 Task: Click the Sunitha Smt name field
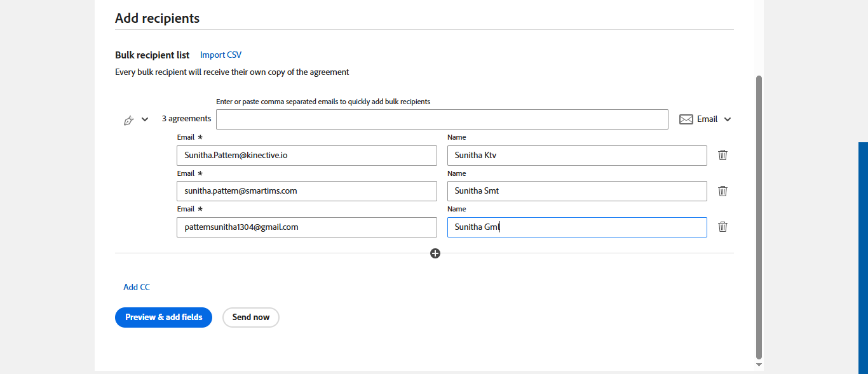576,191
